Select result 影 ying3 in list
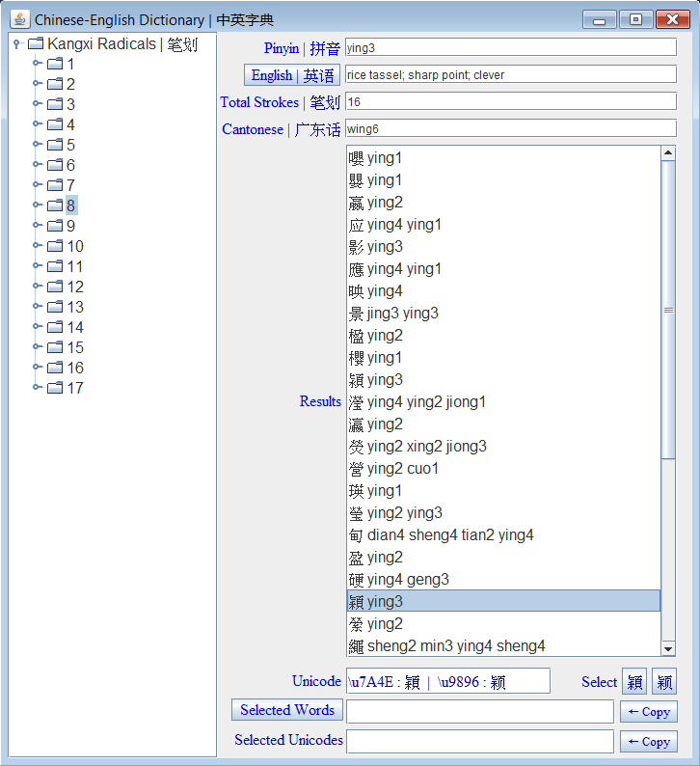 pyautogui.click(x=376, y=246)
